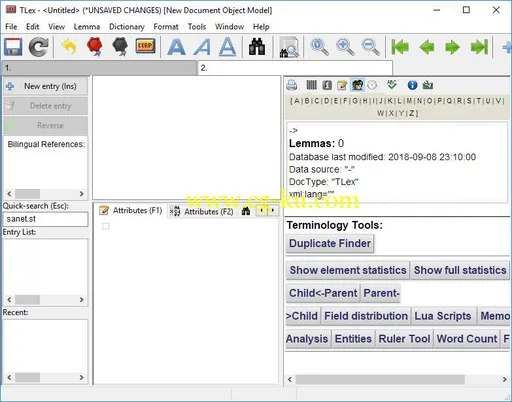Image resolution: width=512 pixels, height=402 pixels.
Task: Apply underline with the underlined A icon
Action: (228, 47)
